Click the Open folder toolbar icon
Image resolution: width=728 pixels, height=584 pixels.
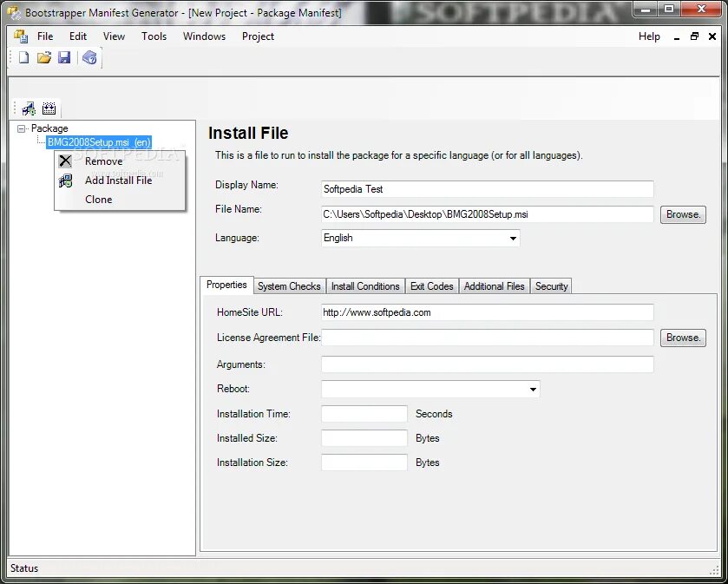coord(44,57)
